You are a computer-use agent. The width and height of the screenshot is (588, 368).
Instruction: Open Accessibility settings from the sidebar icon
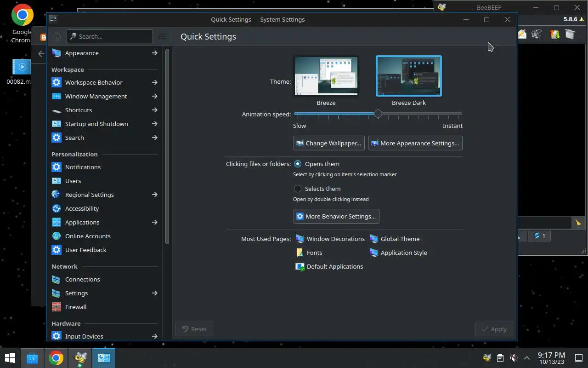click(57, 208)
